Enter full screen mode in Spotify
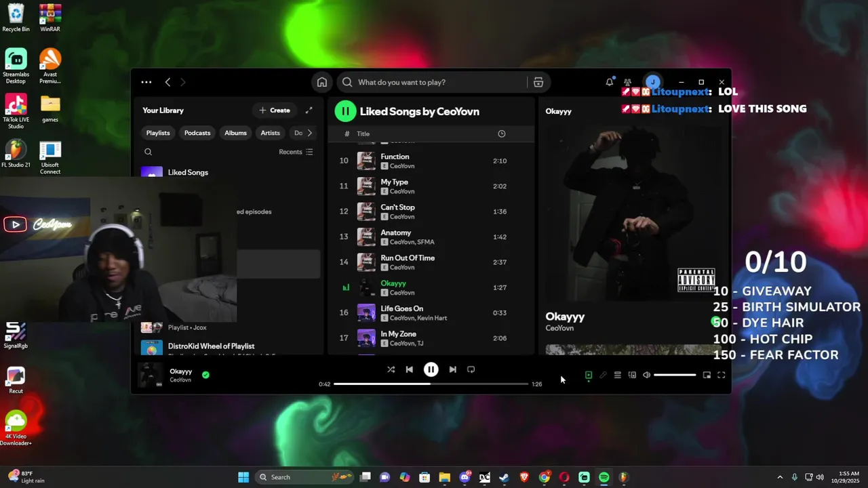Image resolution: width=868 pixels, height=488 pixels. click(x=721, y=375)
